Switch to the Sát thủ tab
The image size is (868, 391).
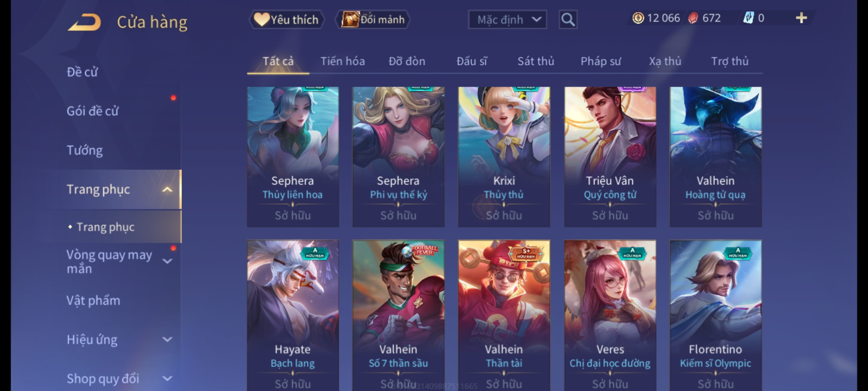[x=536, y=62]
